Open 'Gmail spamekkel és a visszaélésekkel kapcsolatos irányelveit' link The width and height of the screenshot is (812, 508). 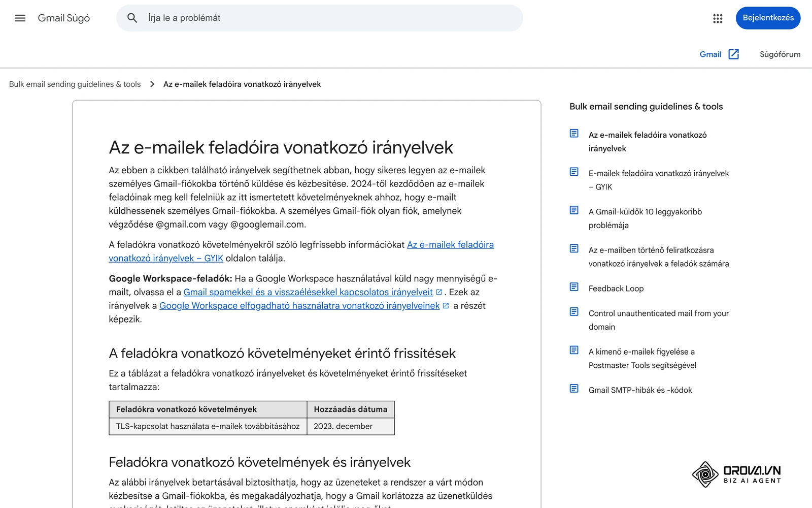coord(308,292)
